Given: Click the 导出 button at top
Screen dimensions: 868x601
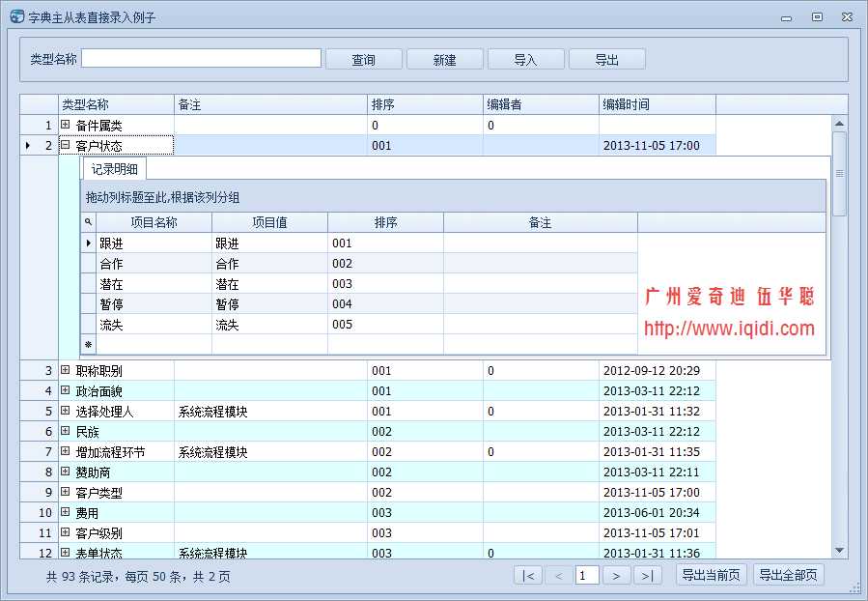Looking at the screenshot, I should coord(606,59).
